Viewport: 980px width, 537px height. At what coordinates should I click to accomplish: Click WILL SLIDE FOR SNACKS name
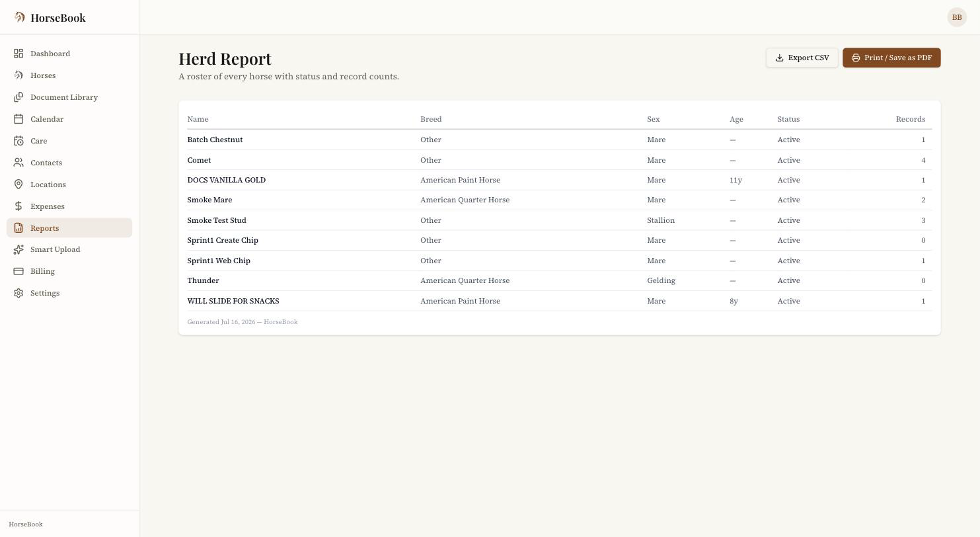[x=233, y=301]
